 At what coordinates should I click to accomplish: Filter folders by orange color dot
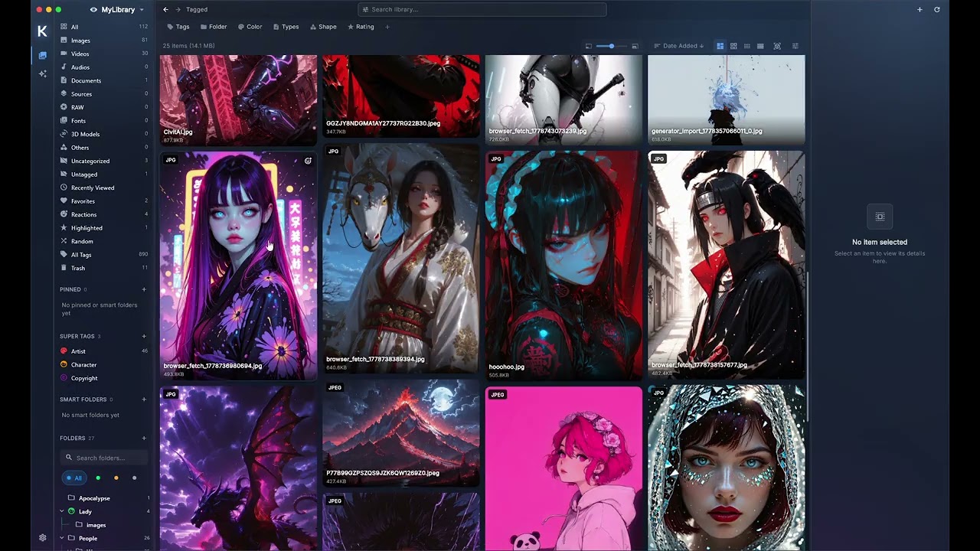(116, 478)
